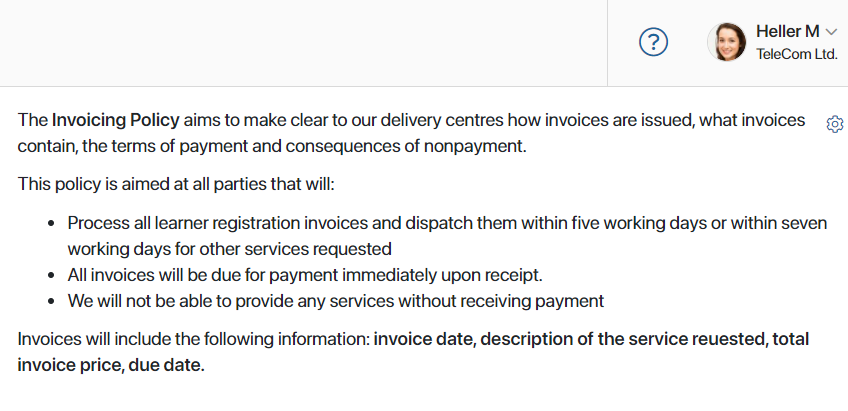The width and height of the screenshot is (848, 411).
Task: Click the bold Invoicing Policy text
Action: pyautogui.click(x=115, y=120)
